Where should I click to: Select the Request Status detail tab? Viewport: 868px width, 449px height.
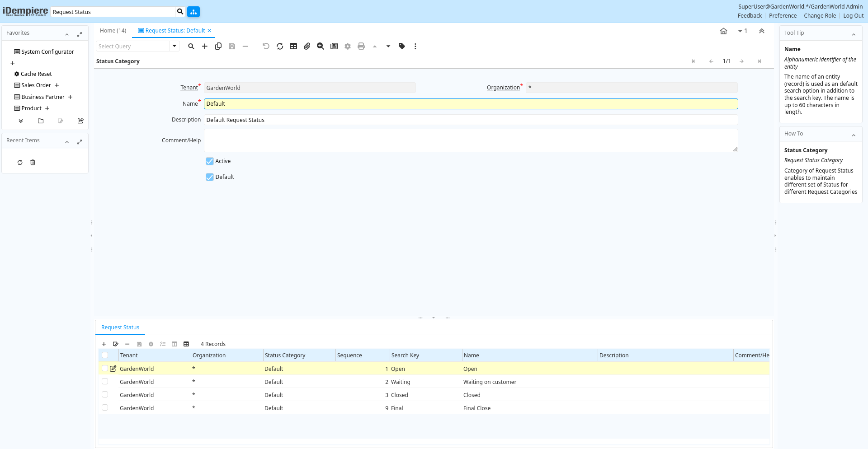[x=120, y=327]
